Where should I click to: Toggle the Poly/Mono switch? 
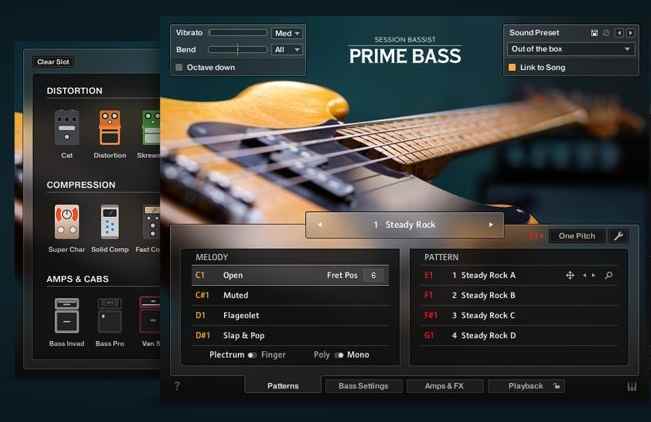[339, 355]
